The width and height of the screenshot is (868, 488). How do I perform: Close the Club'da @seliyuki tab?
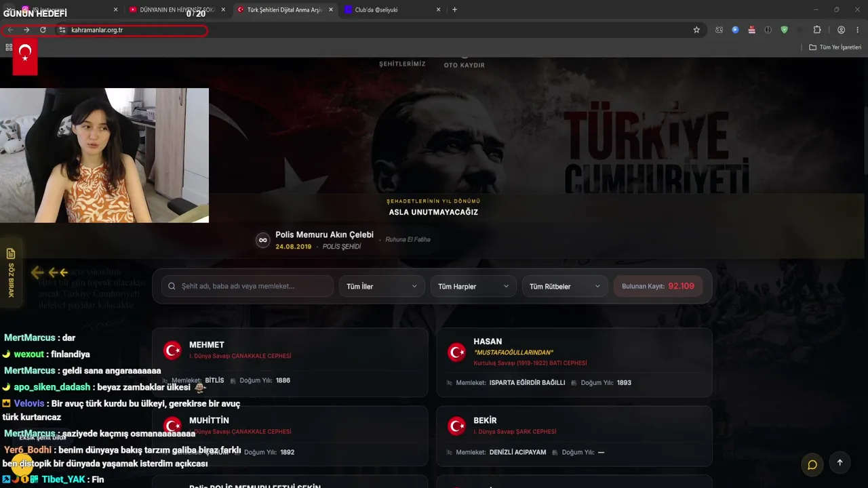click(439, 9)
